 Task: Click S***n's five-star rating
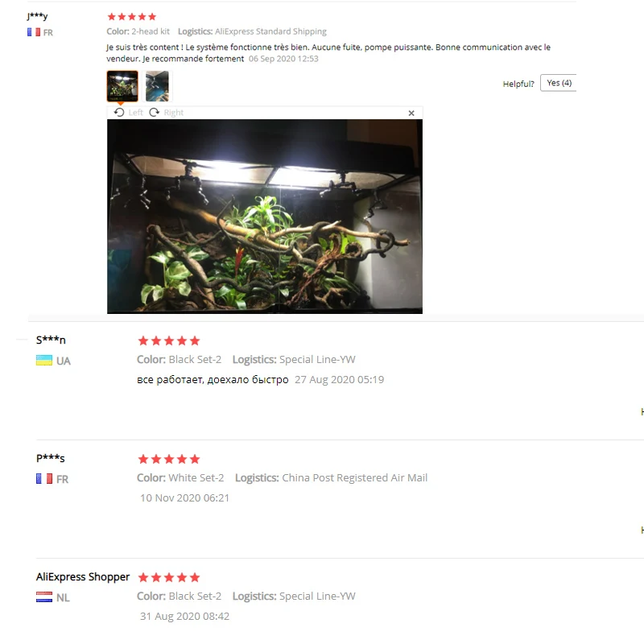[169, 341]
